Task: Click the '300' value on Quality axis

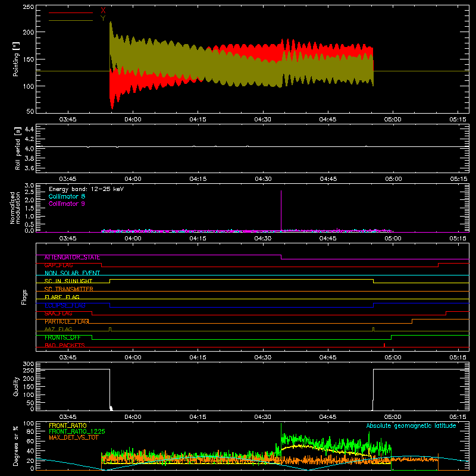Action: [x=29, y=364]
